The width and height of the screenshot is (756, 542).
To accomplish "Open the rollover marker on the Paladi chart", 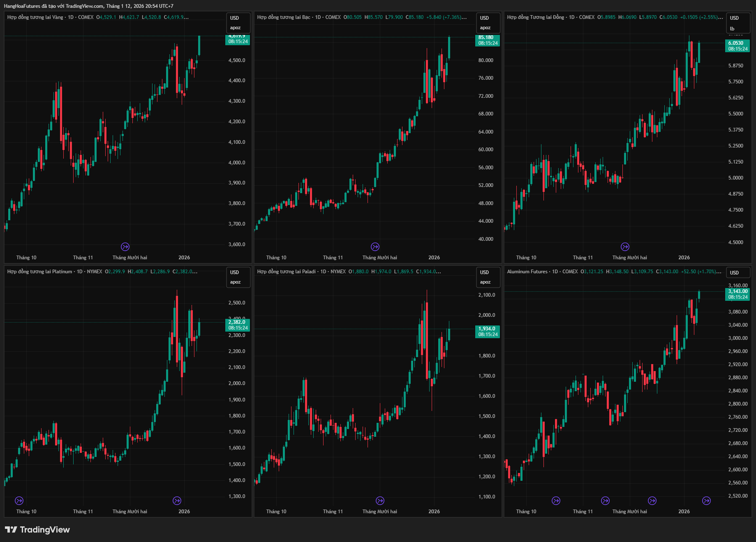I will [x=380, y=500].
